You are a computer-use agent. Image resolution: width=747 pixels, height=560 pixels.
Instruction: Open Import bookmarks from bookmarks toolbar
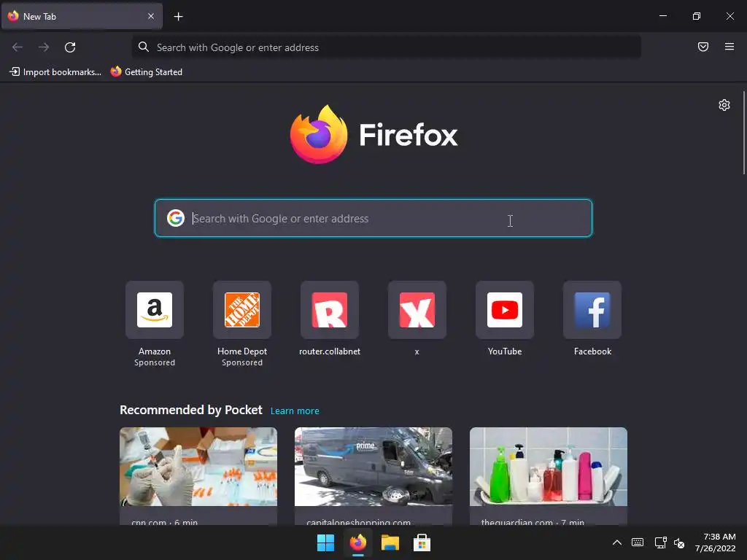point(55,72)
